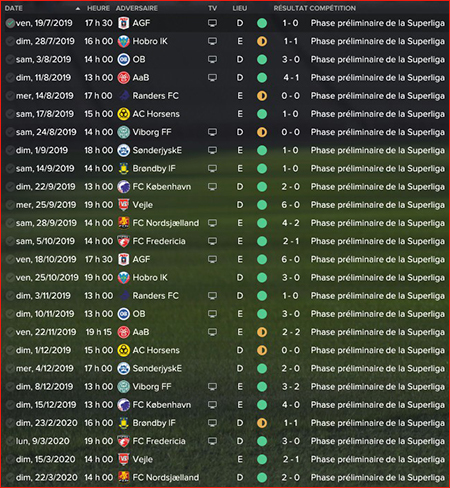This screenshot has width=450, height=488.
Task: Sort by the ADVERSAIRE column header
Action: 137,8
